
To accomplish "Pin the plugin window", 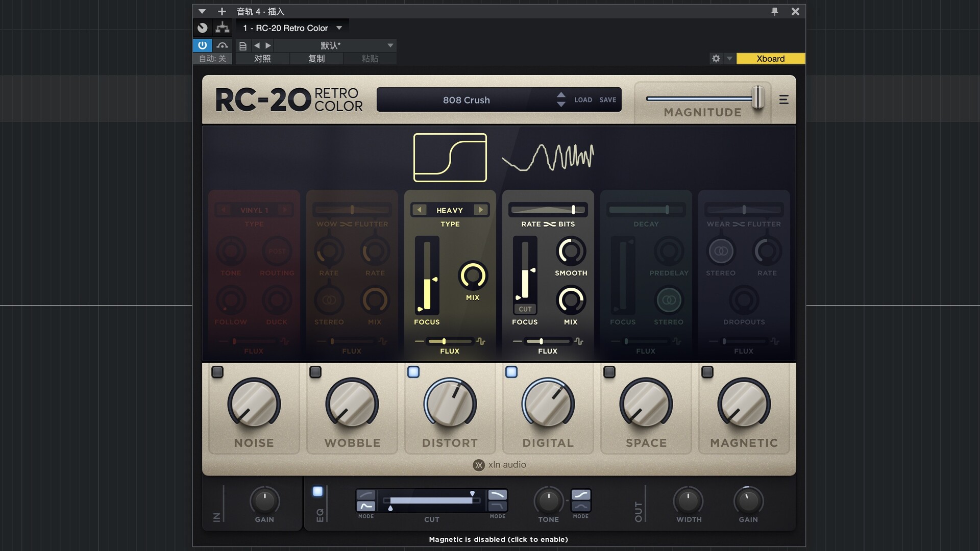I will point(774,11).
